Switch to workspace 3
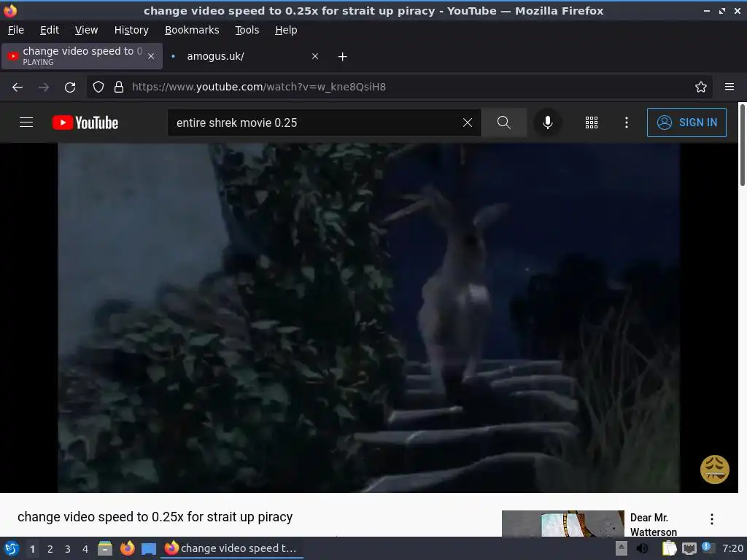 tap(68, 549)
